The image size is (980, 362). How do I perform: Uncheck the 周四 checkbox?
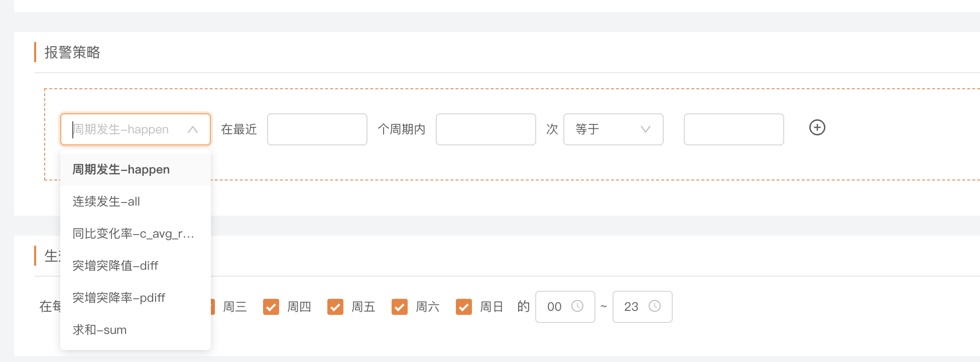coord(271,307)
